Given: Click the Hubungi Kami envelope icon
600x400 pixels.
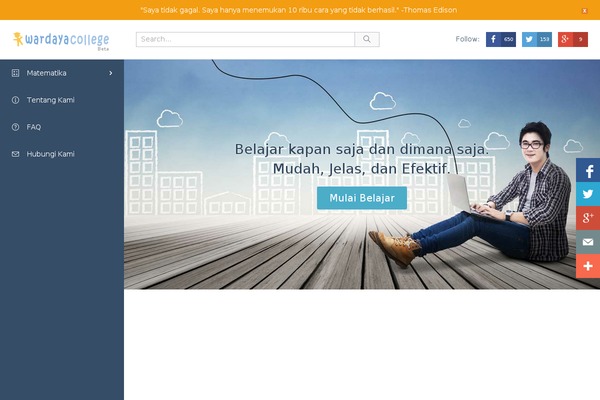Looking at the screenshot, I should tap(15, 154).
